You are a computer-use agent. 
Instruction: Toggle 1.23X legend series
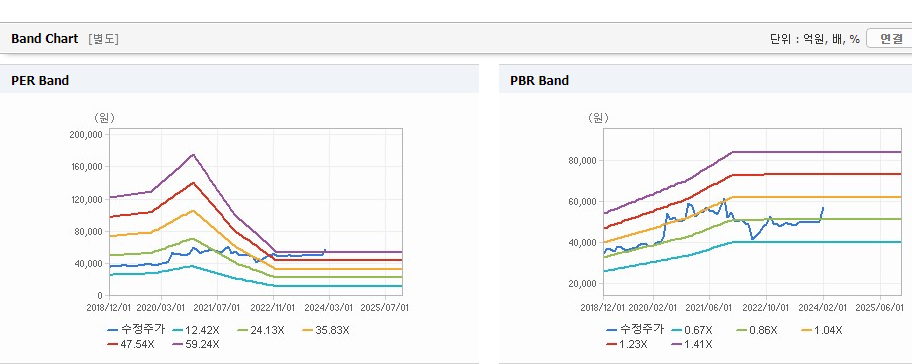click(x=626, y=344)
